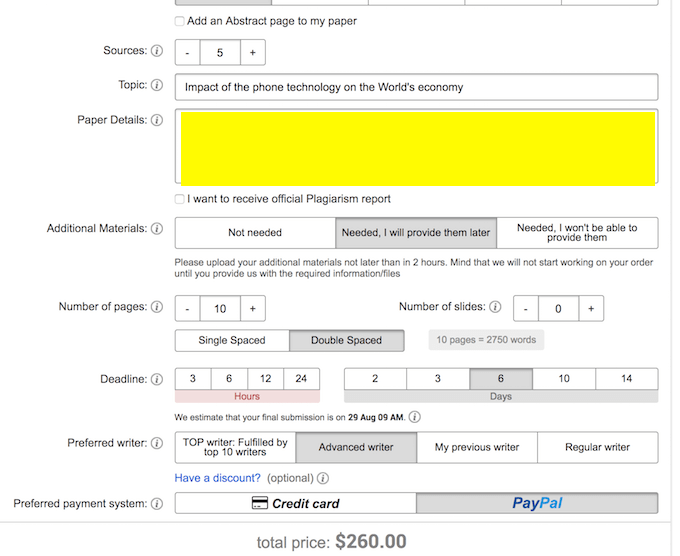Open the discount info icon

pos(323,478)
